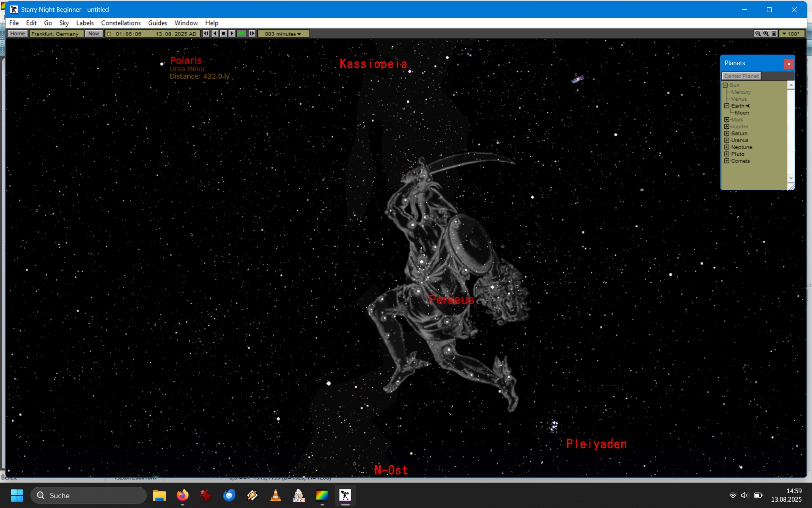Open the Windows Start menu
The image size is (812, 508).
(x=17, y=495)
